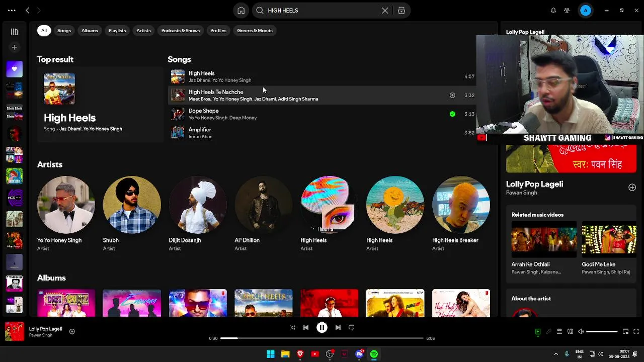Expand Your Library sidebar
This screenshot has height=362, width=644.
[15, 32]
